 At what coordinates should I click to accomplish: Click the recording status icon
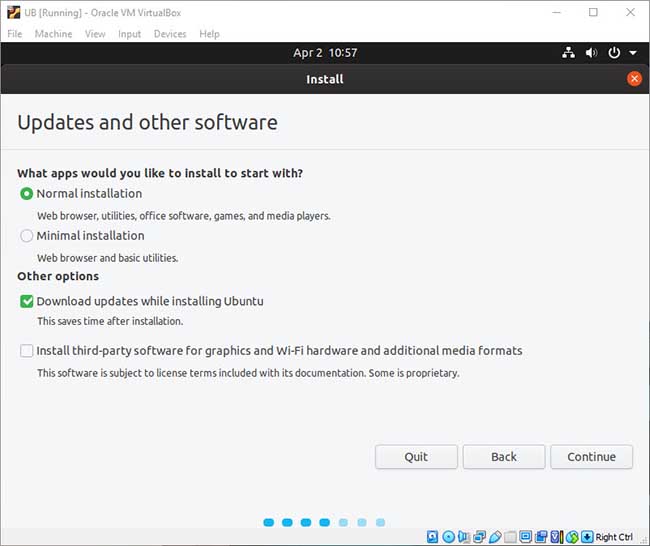pos(541,537)
